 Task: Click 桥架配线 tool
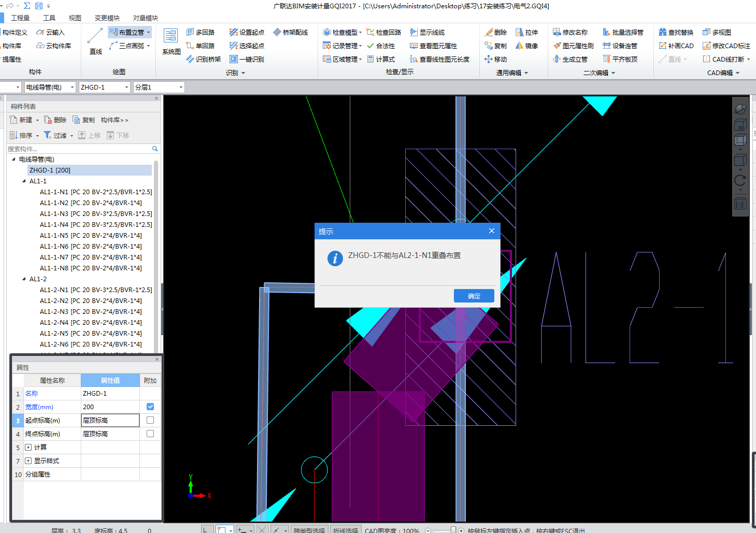tap(291, 32)
